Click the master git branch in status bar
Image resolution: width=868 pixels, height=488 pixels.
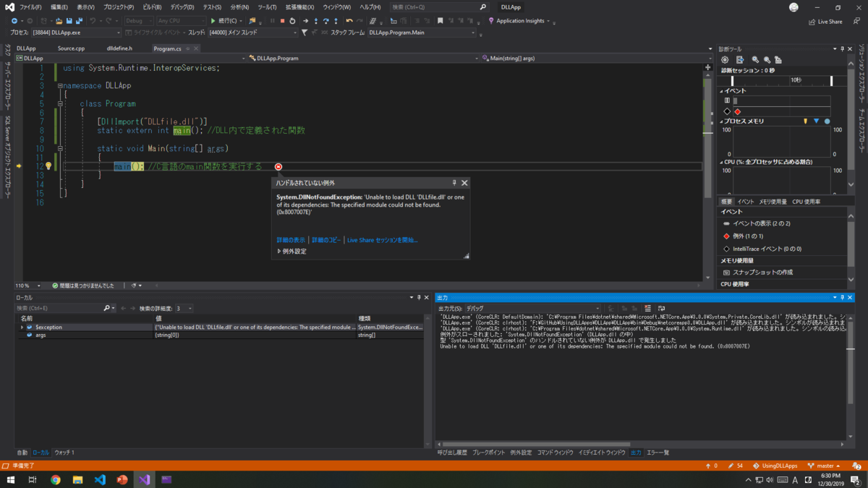(825, 466)
